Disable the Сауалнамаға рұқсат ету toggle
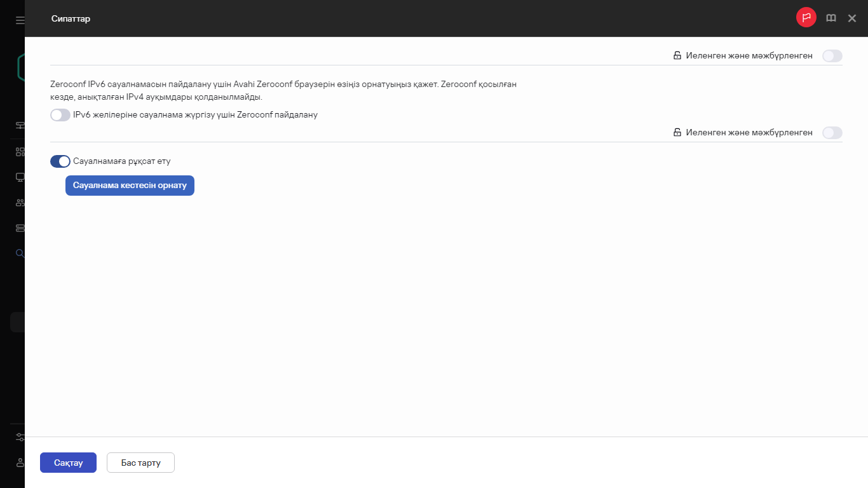The height and width of the screenshot is (488, 868). (x=60, y=161)
